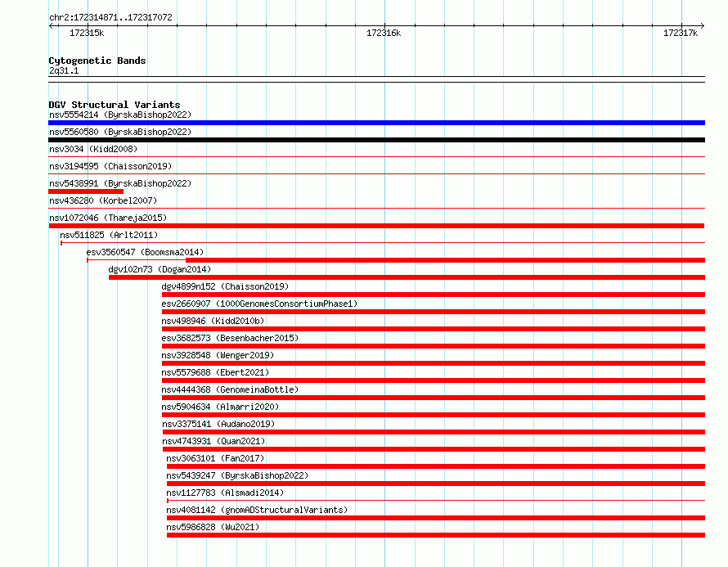Screen dimensions: 728x567
Task: Click the 172315k ruler label
Action: point(87,33)
